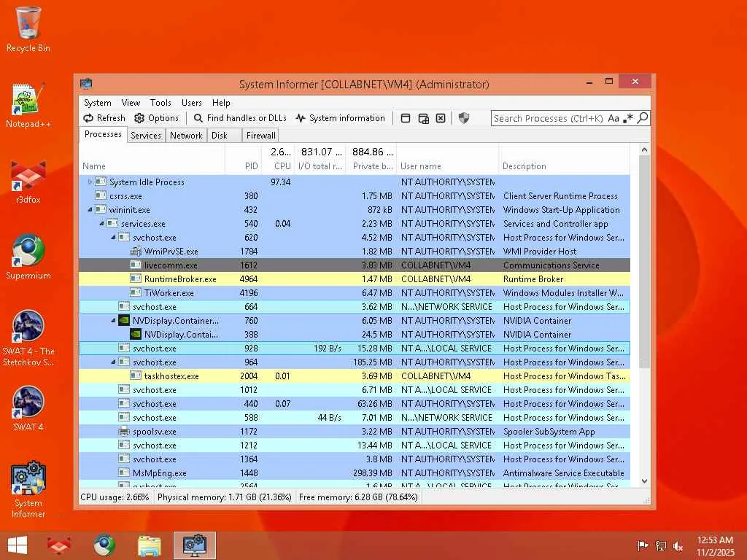This screenshot has height=560, width=747.
Task: Open the Help menu
Action: tap(221, 102)
